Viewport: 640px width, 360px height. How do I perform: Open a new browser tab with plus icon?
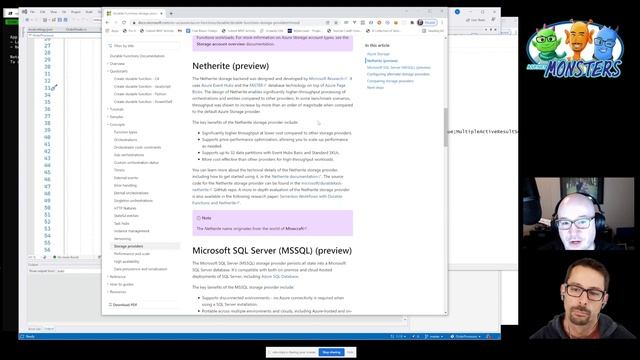pyautogui.click(x=171, y=13)
